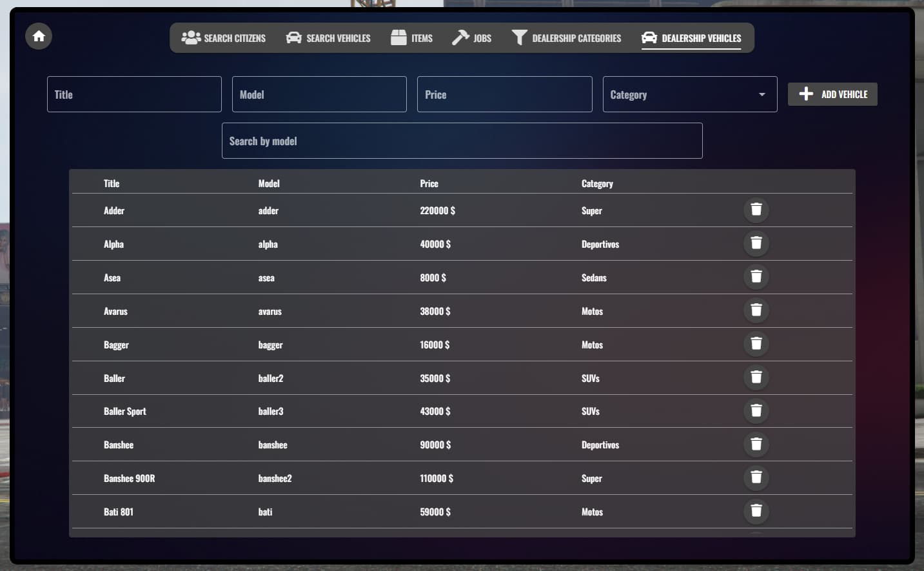The width and height of the screenshot is (924, 571).
Task: Select the Alpha title cell
Action: (x=113, y=244)
